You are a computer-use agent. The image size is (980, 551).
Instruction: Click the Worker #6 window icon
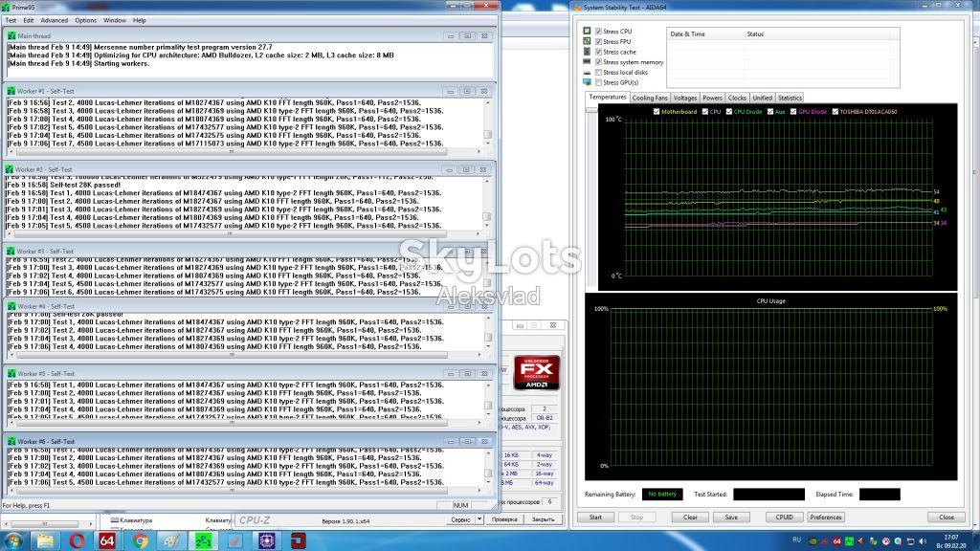click(11, 441)
